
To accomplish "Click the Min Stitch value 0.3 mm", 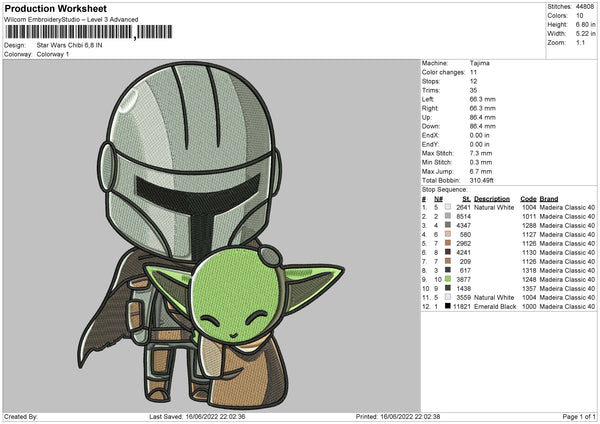I will click(481, 162).
